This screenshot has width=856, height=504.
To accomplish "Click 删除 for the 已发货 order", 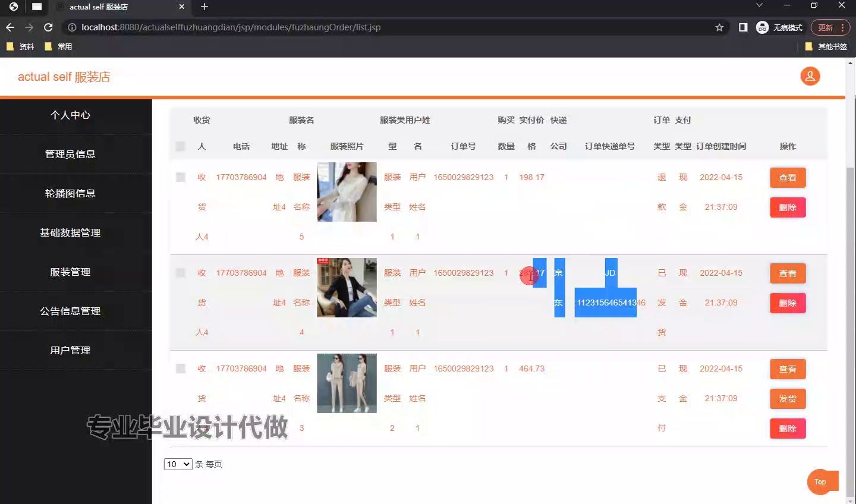I will coord(788,303).
